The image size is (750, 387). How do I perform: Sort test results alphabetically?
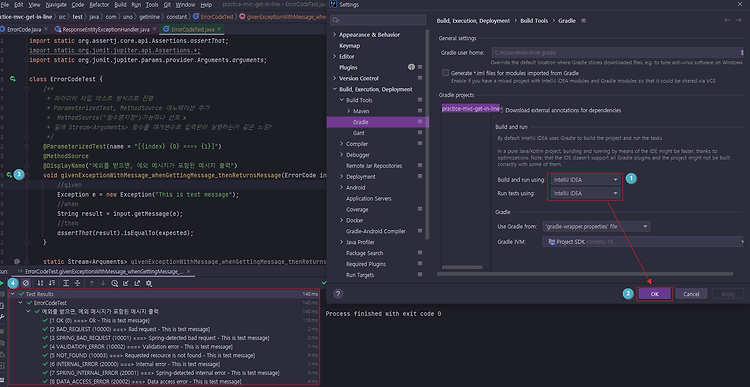(x=40, y=283)
